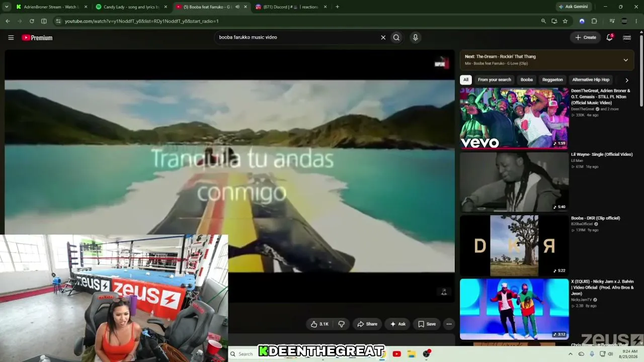Like the video with 3.1K likes
Screen dimensions: 644x362
click(319, 324)
